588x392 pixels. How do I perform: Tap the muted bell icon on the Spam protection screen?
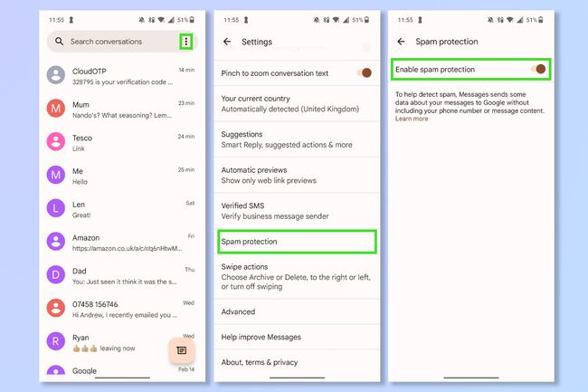click(490, 20)
